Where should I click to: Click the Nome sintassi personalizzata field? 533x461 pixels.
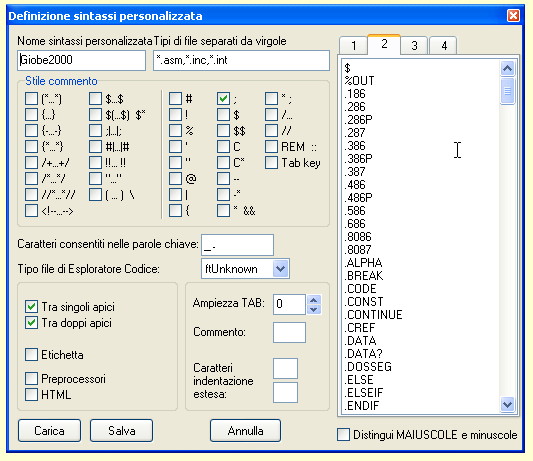82,60
